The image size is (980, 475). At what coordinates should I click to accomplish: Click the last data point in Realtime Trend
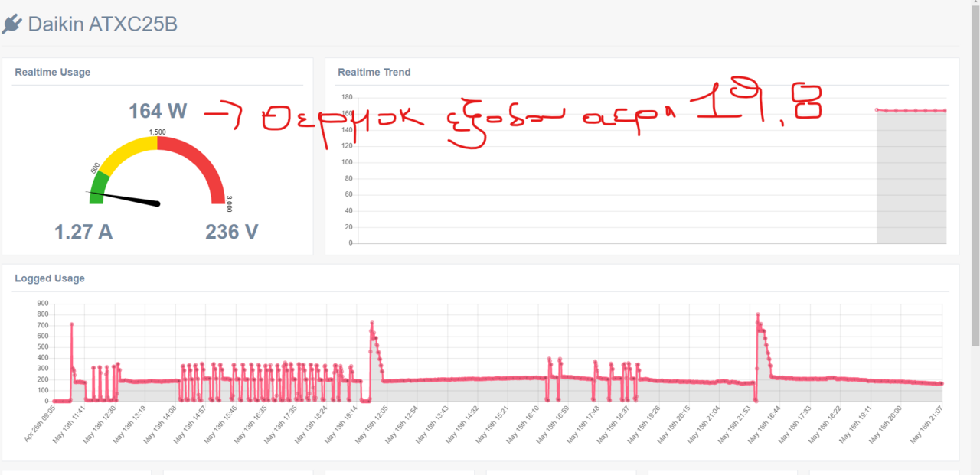pos(945,111)
